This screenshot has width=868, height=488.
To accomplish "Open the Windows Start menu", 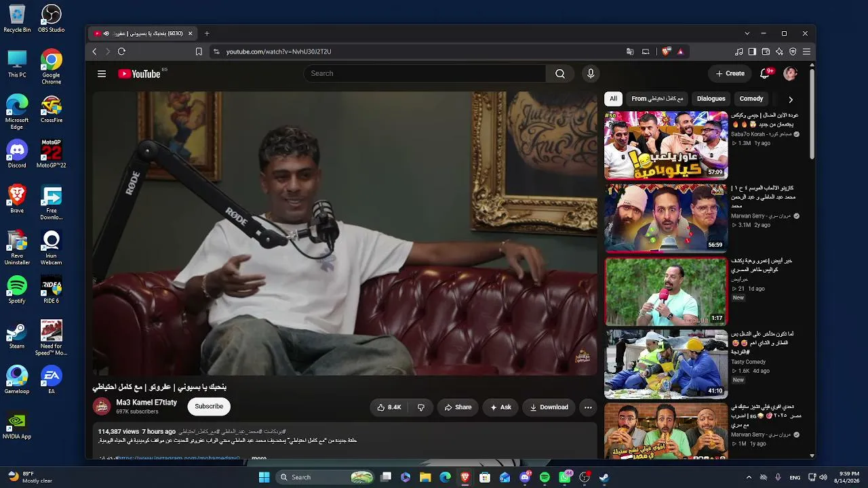I will [264, 477].
